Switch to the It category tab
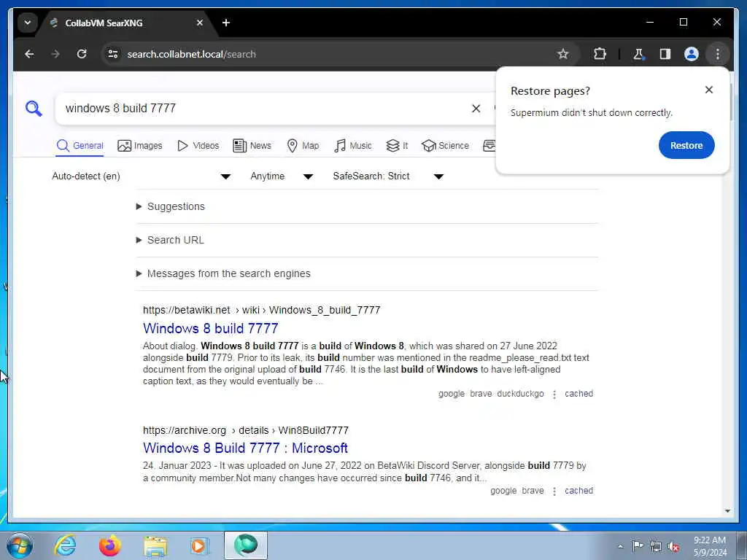 pos(397,146)
